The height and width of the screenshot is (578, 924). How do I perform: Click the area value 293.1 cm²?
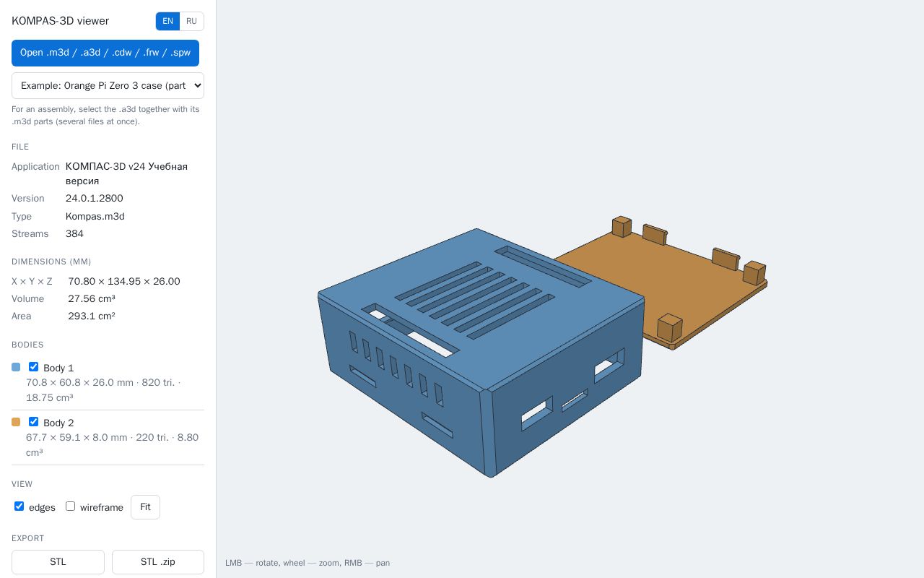pyautogui.click(x=92, y=316)
